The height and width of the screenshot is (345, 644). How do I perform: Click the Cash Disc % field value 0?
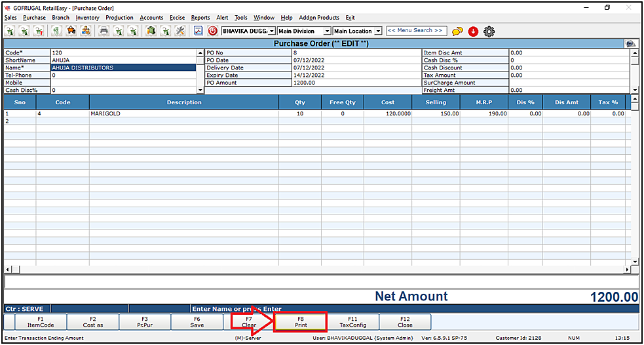pos(569,60)
